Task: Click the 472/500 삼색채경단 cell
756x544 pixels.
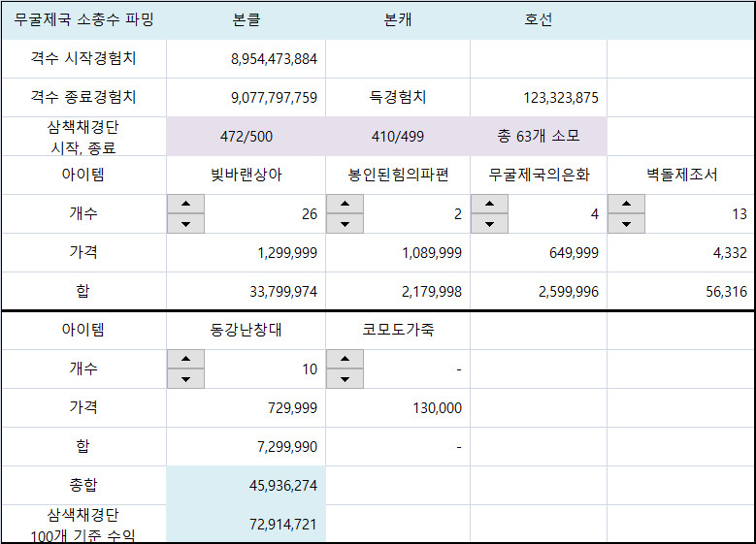Action: coord(246,137)
